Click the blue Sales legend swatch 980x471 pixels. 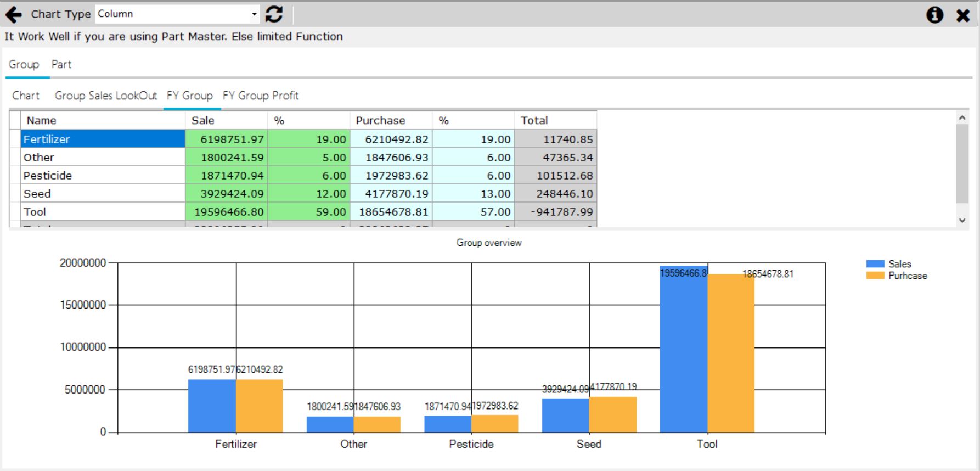[x=875, y=264]
